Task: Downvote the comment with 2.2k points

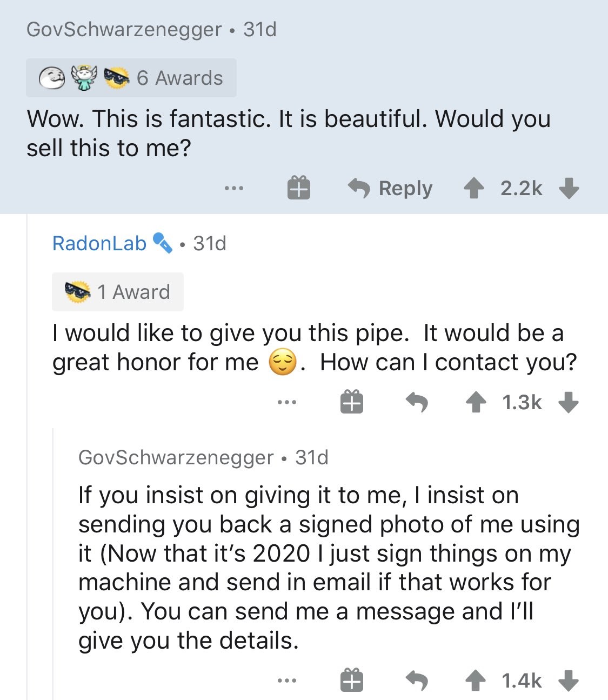Action: pos(569,189)
